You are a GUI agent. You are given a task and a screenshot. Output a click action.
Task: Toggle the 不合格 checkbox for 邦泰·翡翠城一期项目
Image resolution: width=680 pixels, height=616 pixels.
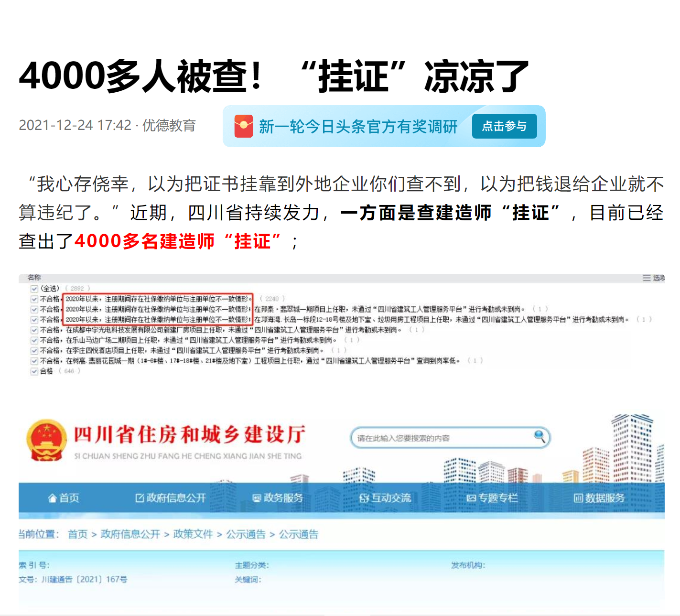[34, 309]
